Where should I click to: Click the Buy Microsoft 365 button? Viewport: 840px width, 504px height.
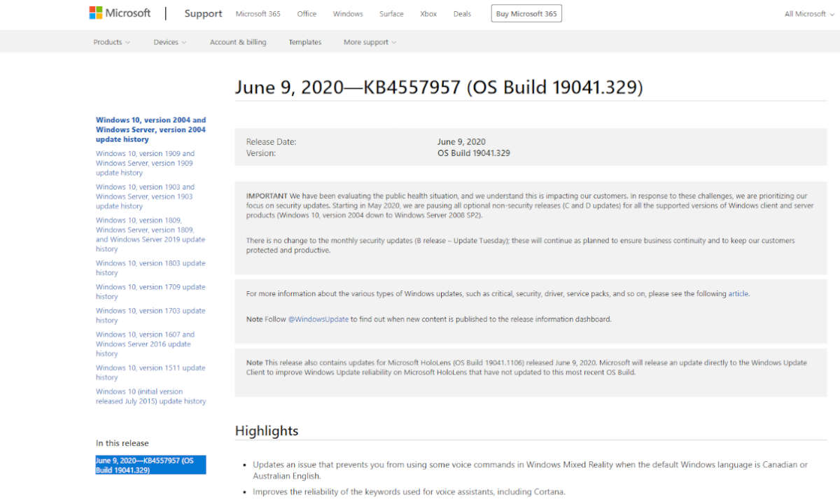pyautogui.click(x=526, y=14)
